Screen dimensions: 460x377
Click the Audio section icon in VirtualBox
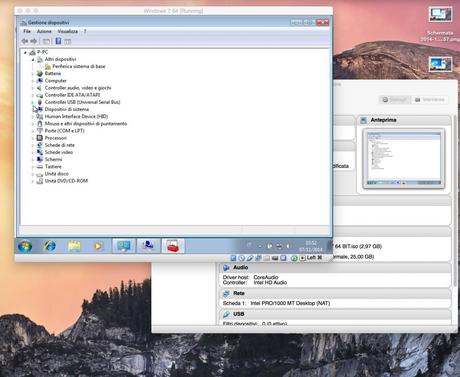point(226,268)
